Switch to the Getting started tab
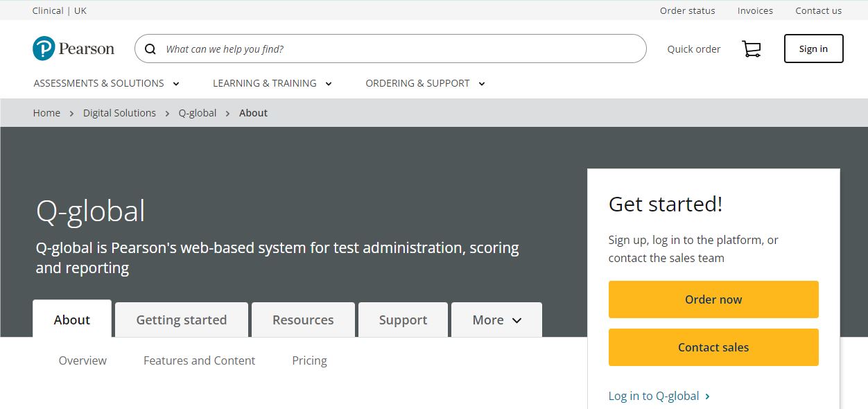Image resolution: width=868 pixels, height=409 pixels. (181, 320)
